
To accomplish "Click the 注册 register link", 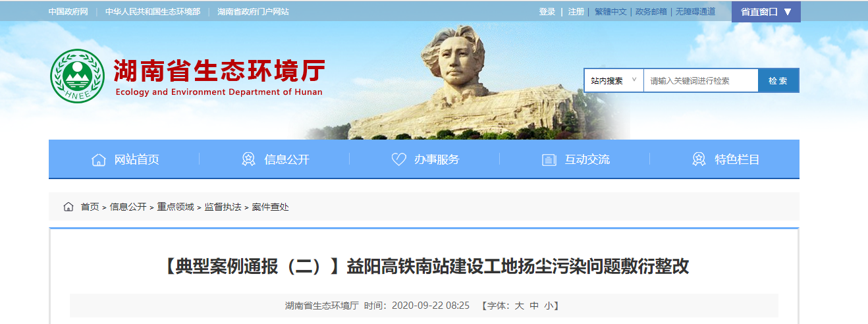I will 576,12.
